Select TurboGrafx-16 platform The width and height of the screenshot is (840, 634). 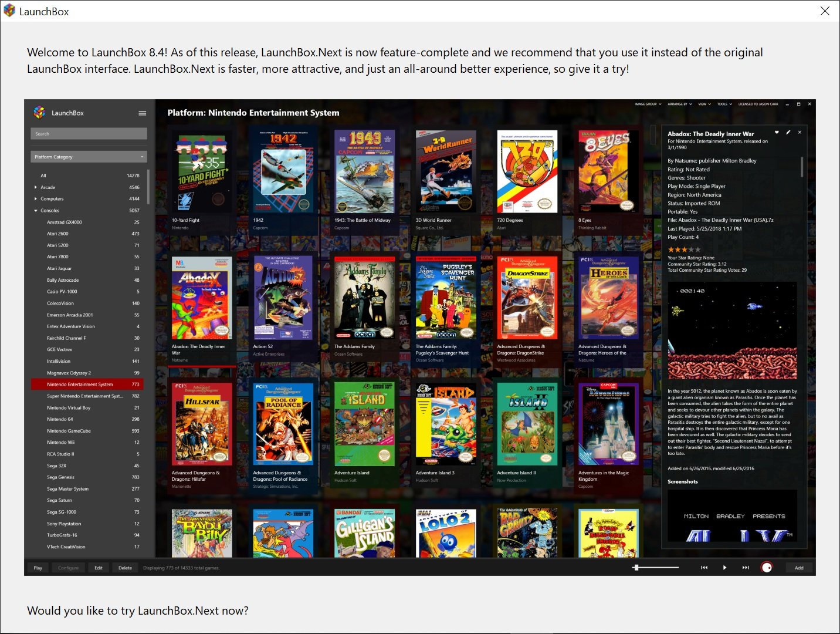pyautogui.click(x=87, y=535)
